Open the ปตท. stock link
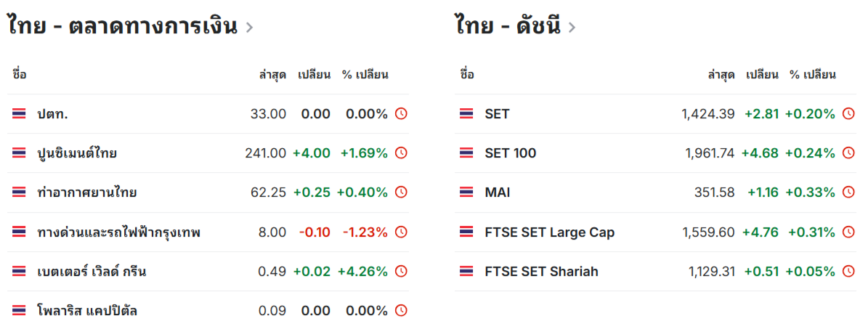868x321 pixels. (x=52, y=114)
